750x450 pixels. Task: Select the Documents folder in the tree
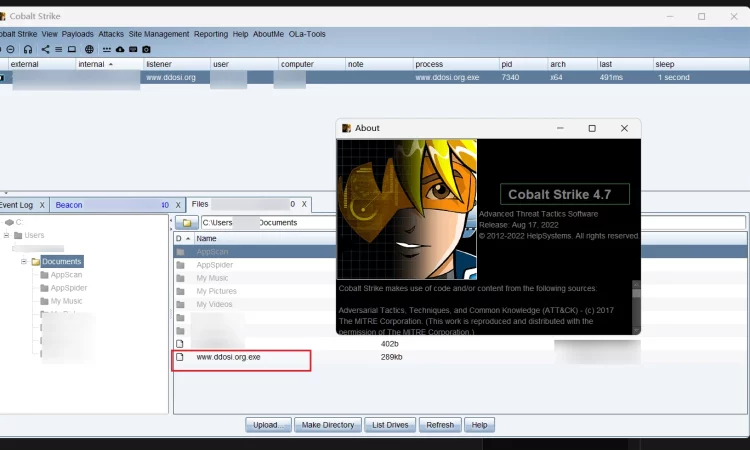62,262
